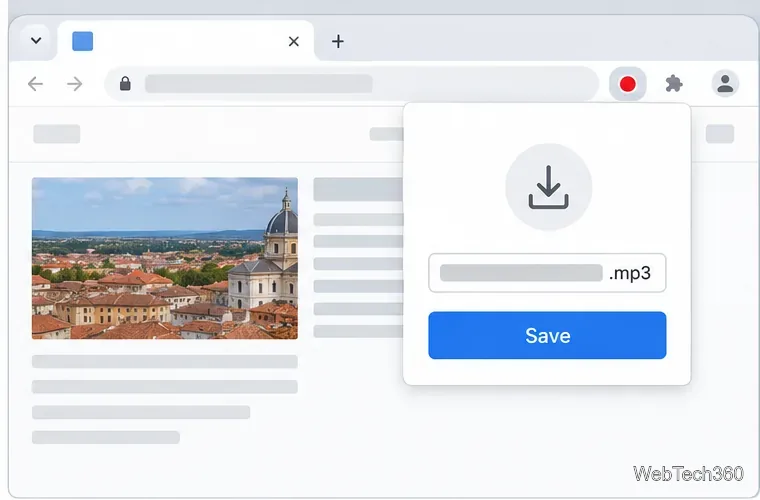The image size is (760, 500).
Task: Click the .mp3 filename input field
Action: [x=547, y=273]
